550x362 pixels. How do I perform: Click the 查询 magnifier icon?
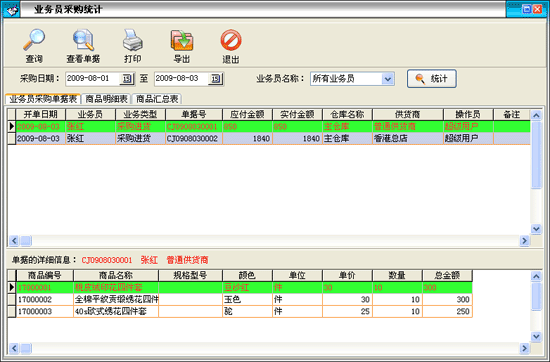tap(34, 40)
